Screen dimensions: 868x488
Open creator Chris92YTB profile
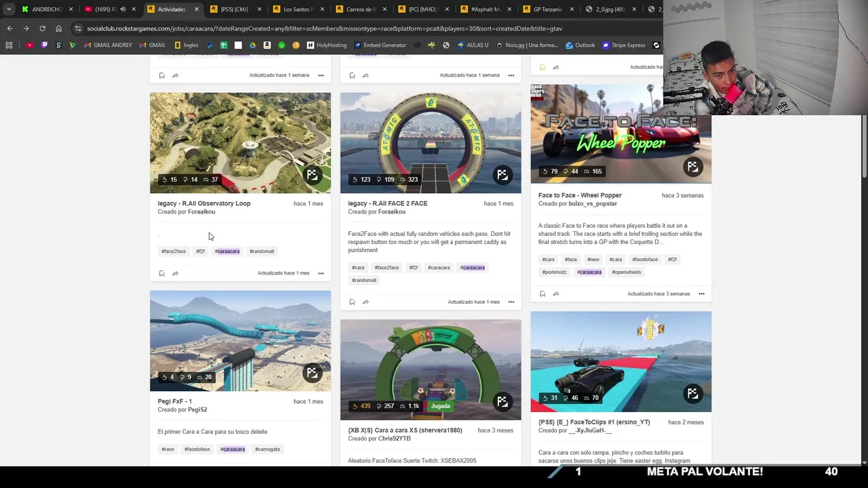coord(395,439)
